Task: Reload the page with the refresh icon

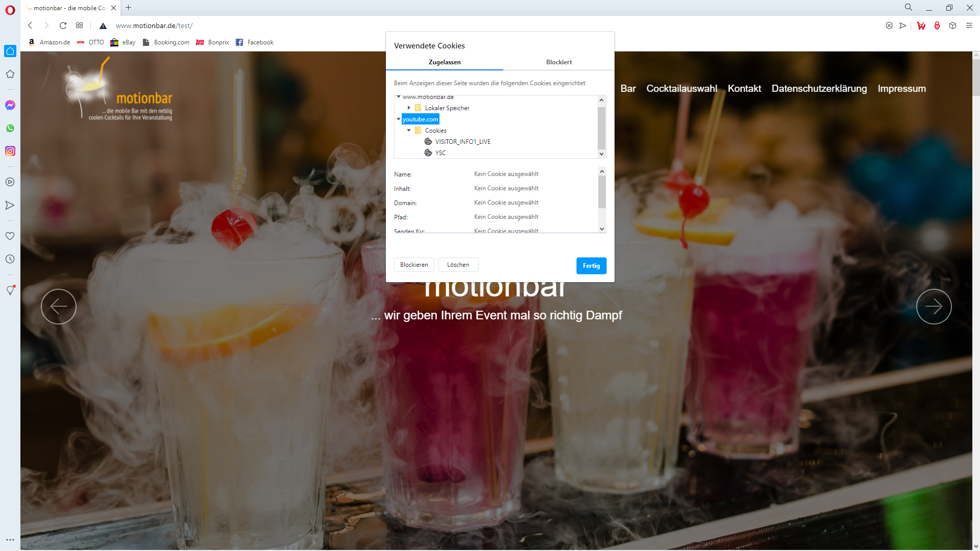Action: click(x=63, y=26)
